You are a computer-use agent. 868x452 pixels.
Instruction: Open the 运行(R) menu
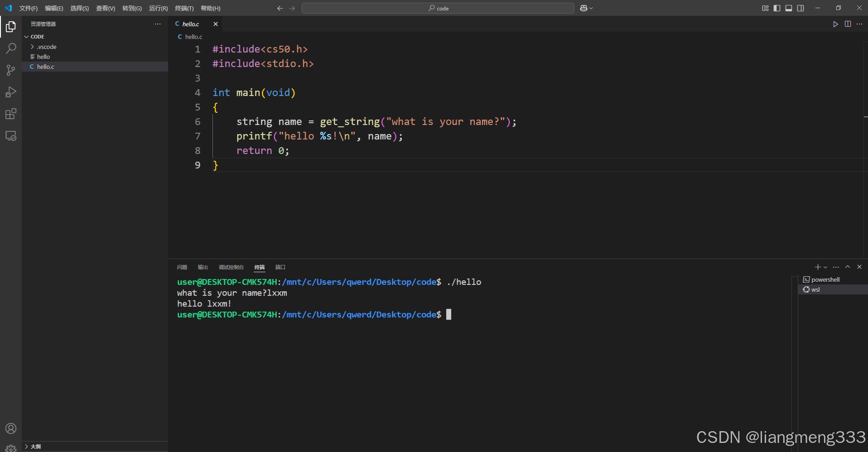(158, 8)
